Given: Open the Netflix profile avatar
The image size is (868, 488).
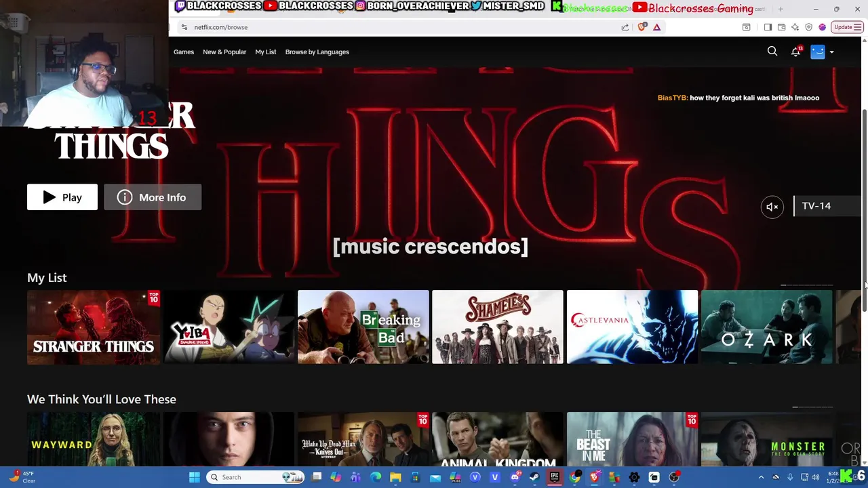Looking at the screenshot, I should pos(818,52).
